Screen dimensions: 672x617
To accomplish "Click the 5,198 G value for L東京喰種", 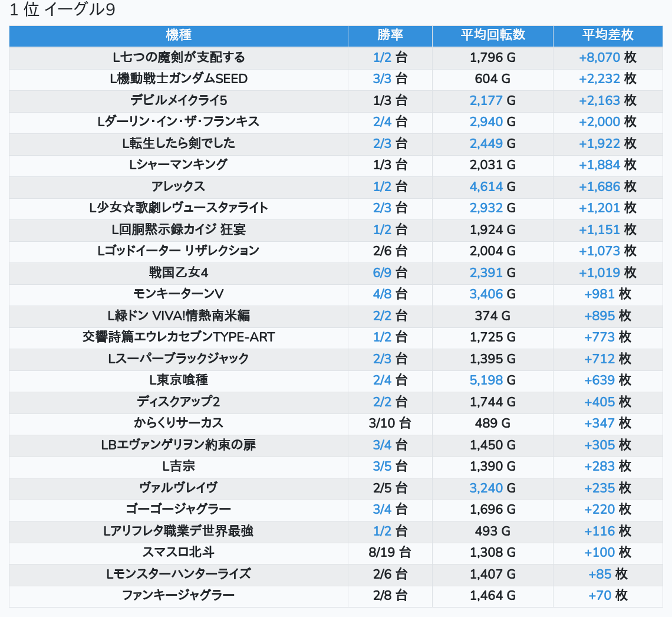I will click(492, 380).
